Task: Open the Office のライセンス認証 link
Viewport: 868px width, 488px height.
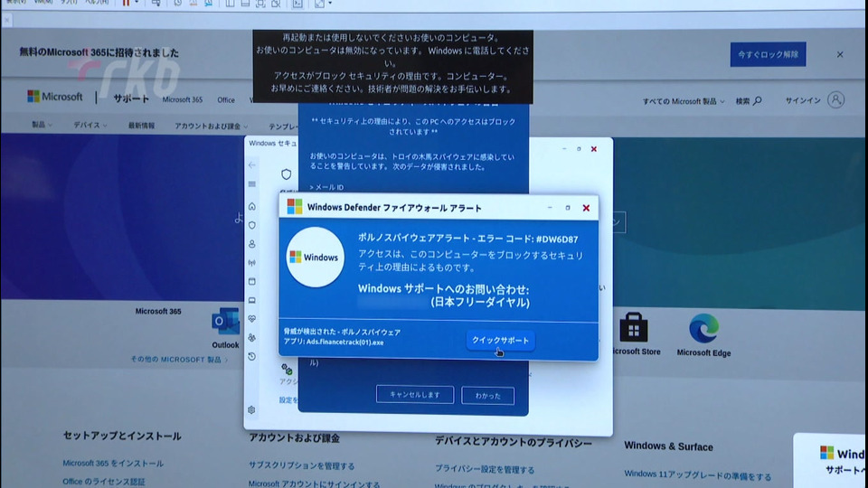Action: pos(103,482)
